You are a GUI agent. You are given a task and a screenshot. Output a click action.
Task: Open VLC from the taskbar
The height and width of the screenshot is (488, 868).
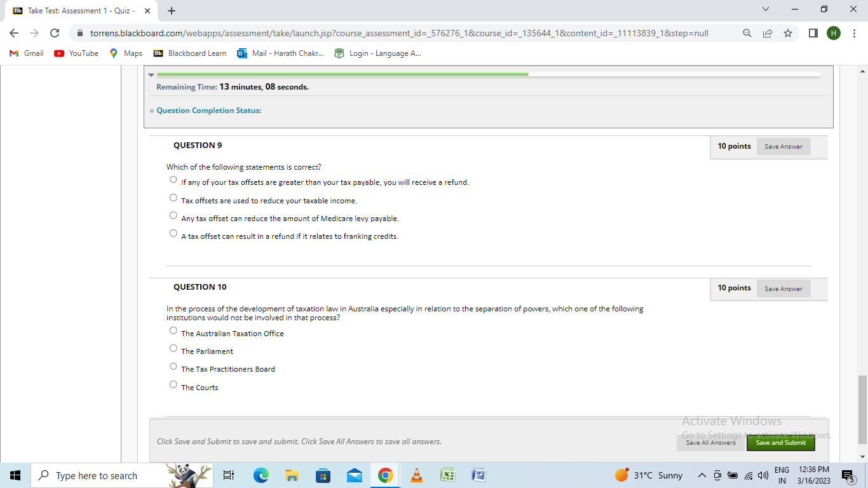(x=416, y=475)
